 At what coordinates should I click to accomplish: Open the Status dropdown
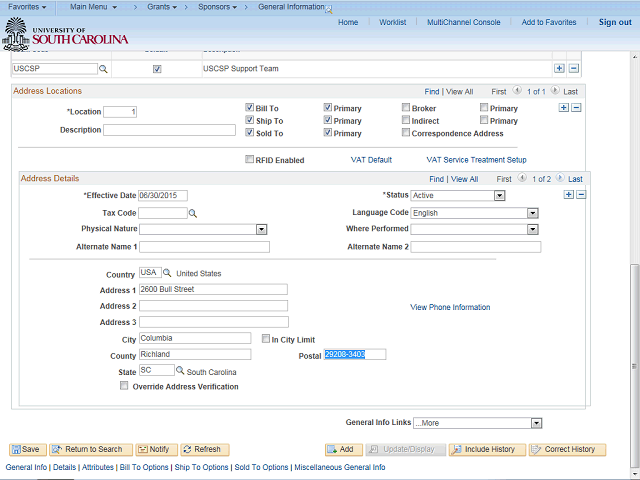click(x=499, y=196)
